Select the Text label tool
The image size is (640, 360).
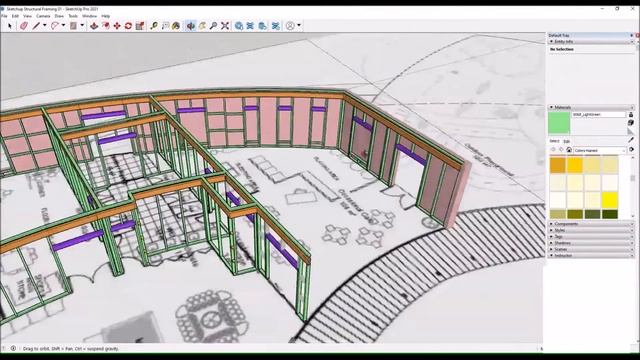pyautogui.click(x=165, y=26)
